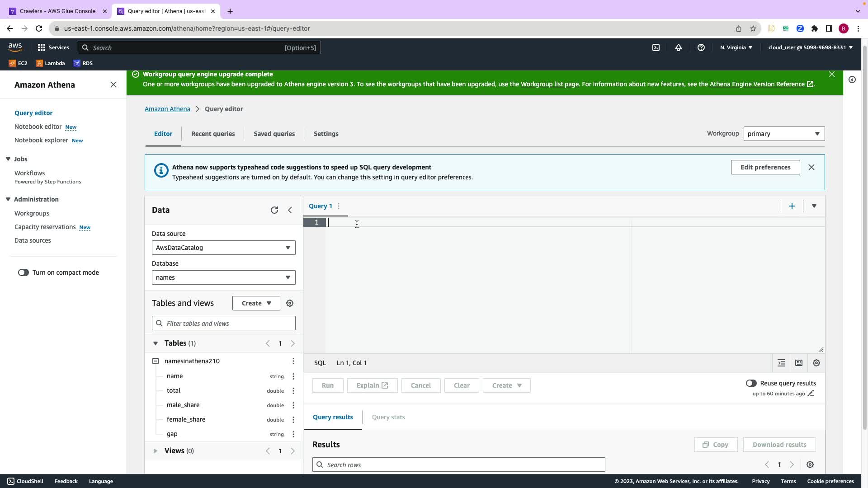This screenshot has width=868, height=488.
Task: Switch to Recent queries tab
Action: 213,134
